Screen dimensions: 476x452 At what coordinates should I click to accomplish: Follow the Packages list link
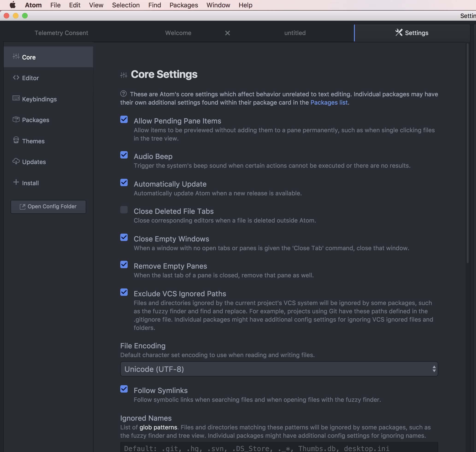point(329,102)
